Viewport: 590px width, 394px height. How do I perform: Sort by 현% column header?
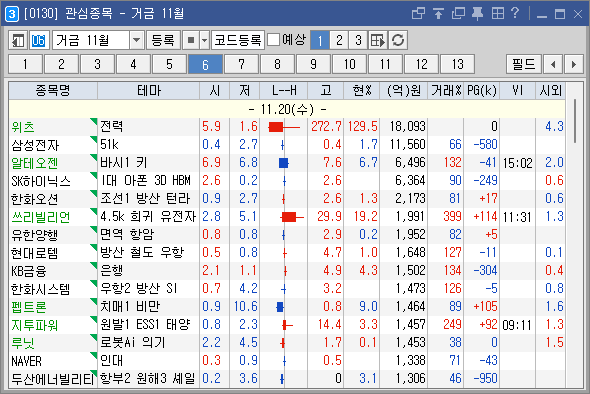click(362, 91)
